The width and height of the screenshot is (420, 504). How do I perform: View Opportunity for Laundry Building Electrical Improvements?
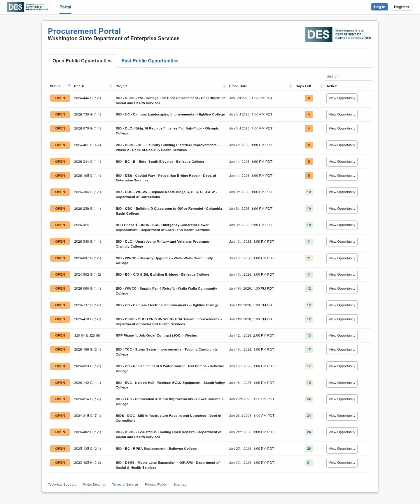(342, 145)
